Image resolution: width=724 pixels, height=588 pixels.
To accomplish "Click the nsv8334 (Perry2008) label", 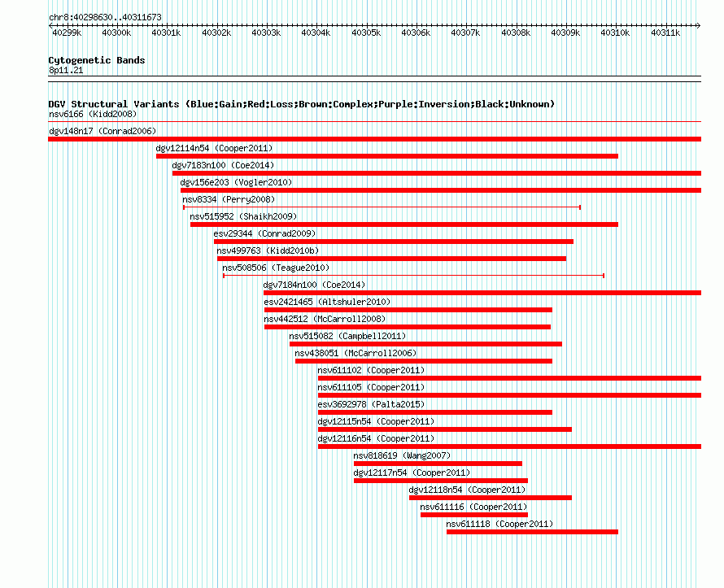I will (229, 199).
